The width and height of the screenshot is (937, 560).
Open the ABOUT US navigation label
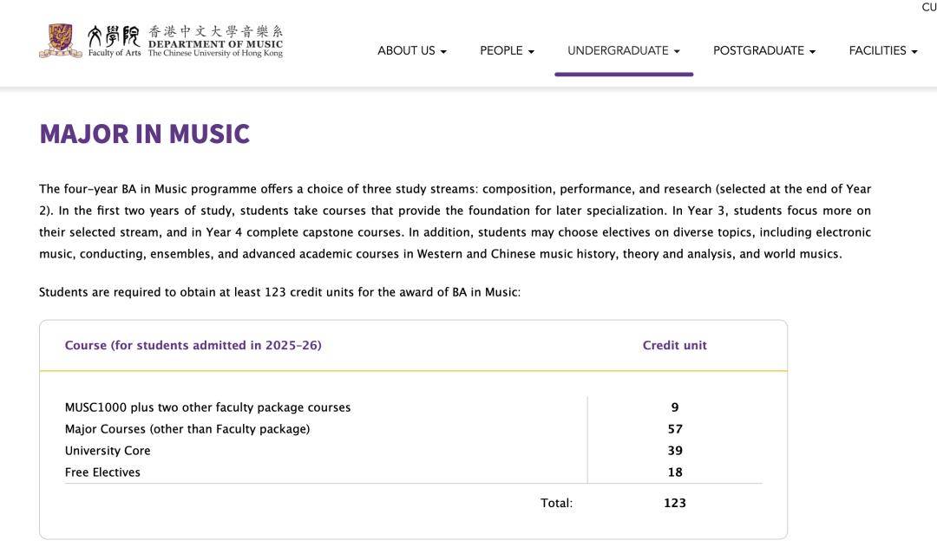point(406,51)
